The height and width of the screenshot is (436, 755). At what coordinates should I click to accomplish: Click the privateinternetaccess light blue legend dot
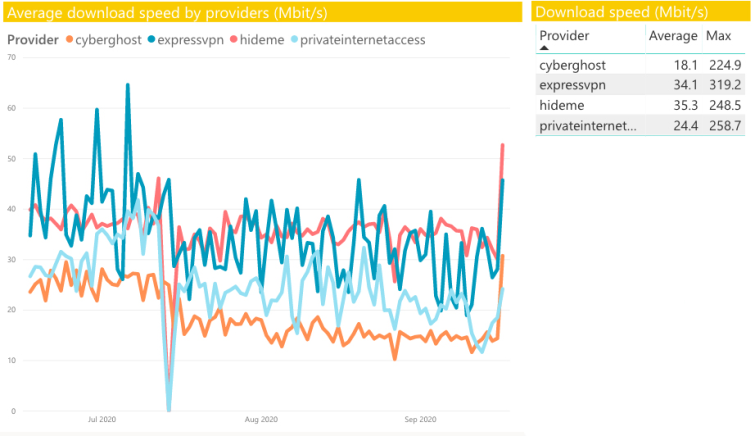(294, 40)
